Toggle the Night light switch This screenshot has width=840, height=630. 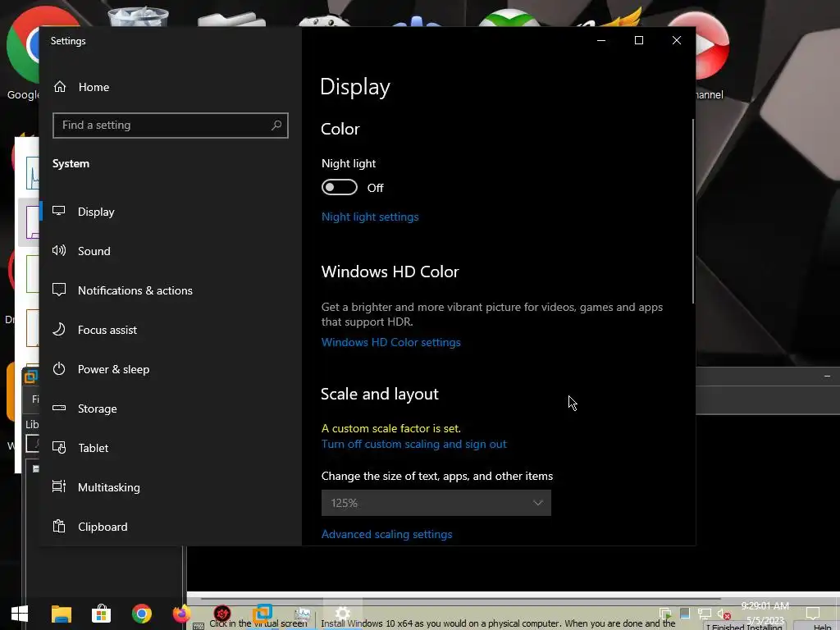click(x=339, y=188)
